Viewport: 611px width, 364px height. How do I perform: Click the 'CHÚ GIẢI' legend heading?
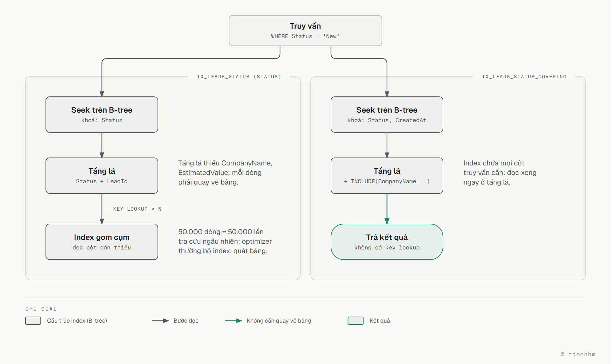(x=41, y=309)
